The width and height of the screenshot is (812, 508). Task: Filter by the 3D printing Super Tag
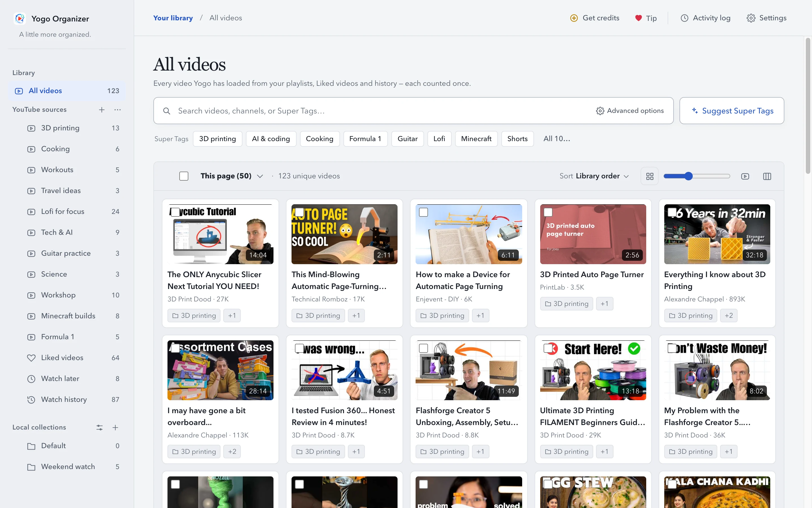(x=217, y=139)
